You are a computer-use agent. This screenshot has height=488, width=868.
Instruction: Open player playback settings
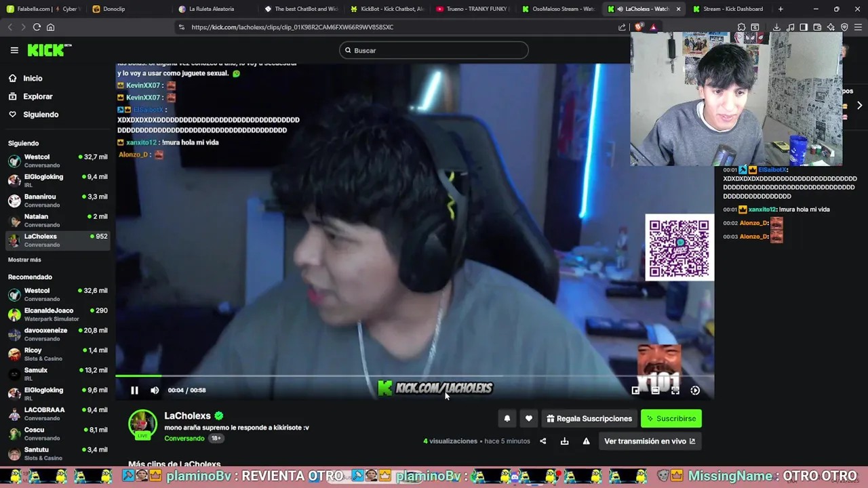point(695,390)
